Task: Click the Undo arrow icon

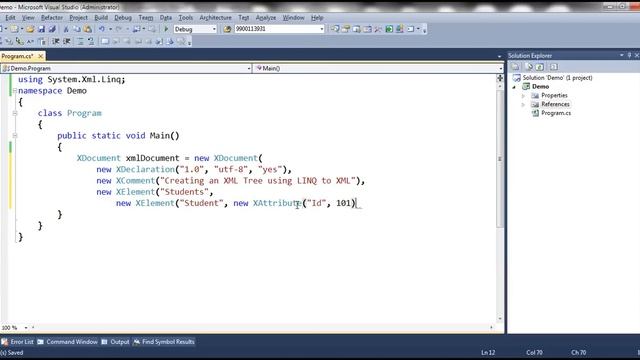Action: tap(102, 29)
